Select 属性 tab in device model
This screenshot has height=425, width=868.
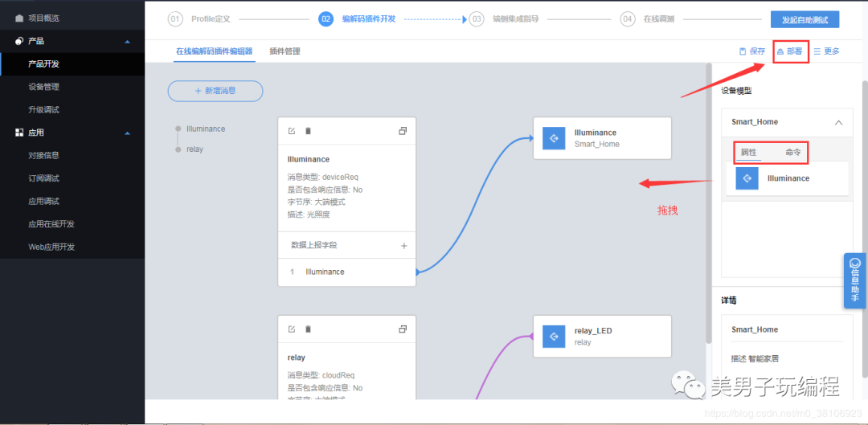pyautogui.click(x=748, y=153)
